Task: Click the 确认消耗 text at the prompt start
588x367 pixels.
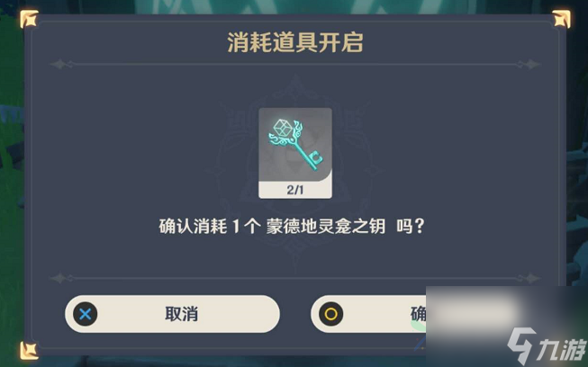Action: pos(193,227)
